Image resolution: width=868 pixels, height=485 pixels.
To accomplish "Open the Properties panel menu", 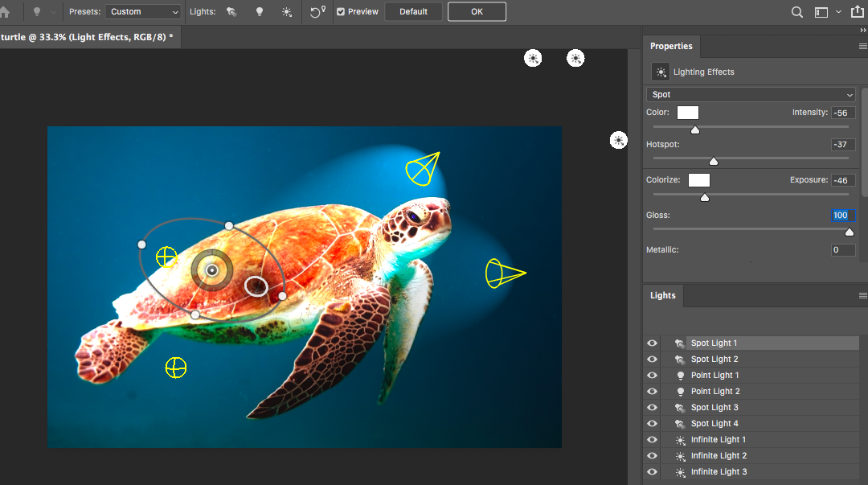I will tap(862, 47).
